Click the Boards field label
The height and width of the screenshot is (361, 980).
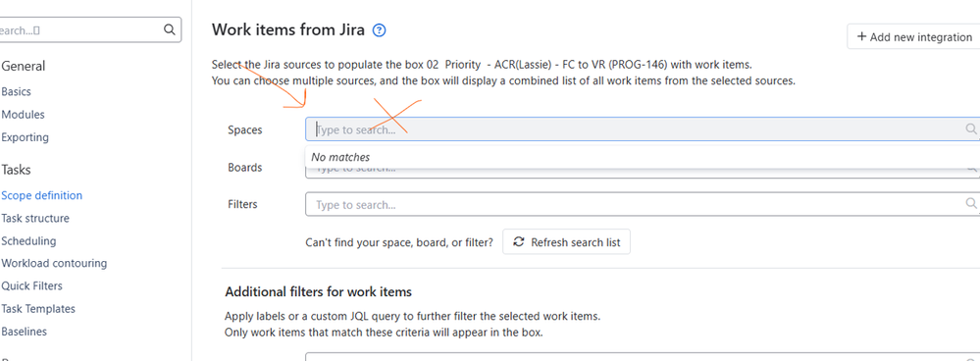[x=245, y=168]
